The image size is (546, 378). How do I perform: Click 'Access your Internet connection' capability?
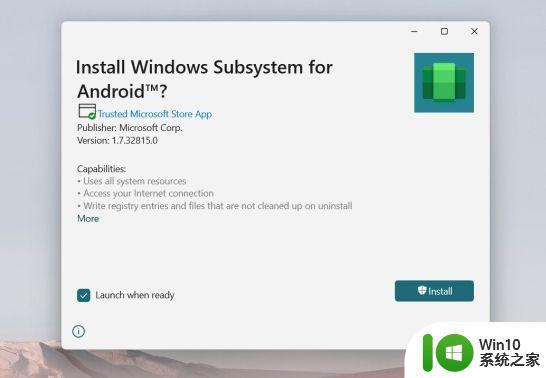pos(146,194)
